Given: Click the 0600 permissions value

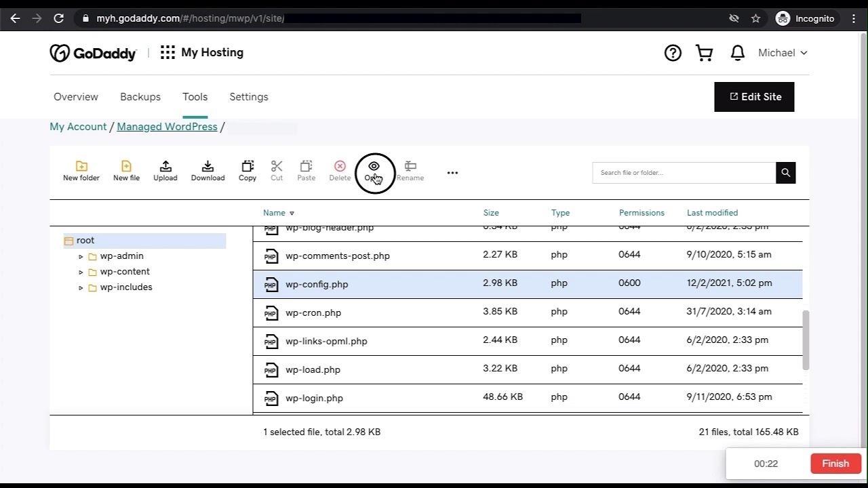Looking at the screenshot, I should click(x=629, y=283).
